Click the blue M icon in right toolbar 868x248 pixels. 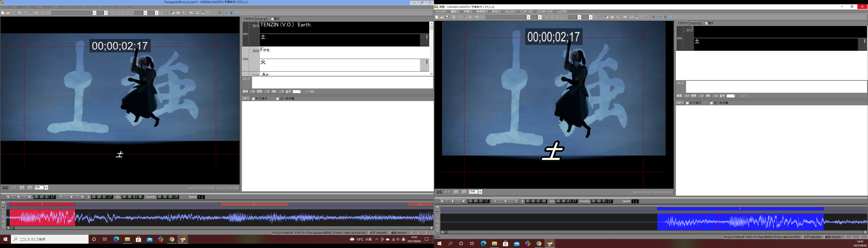click(x=660, y=17)
